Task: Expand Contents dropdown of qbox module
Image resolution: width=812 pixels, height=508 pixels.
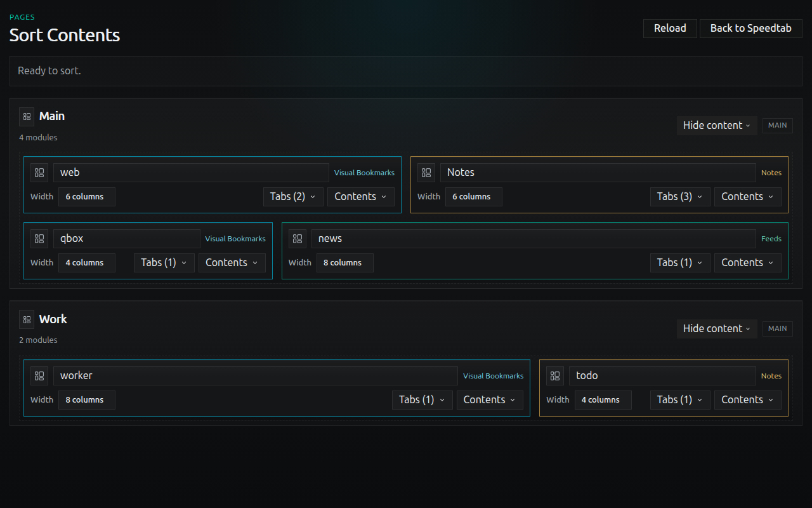Action: (x=232, y=263)
